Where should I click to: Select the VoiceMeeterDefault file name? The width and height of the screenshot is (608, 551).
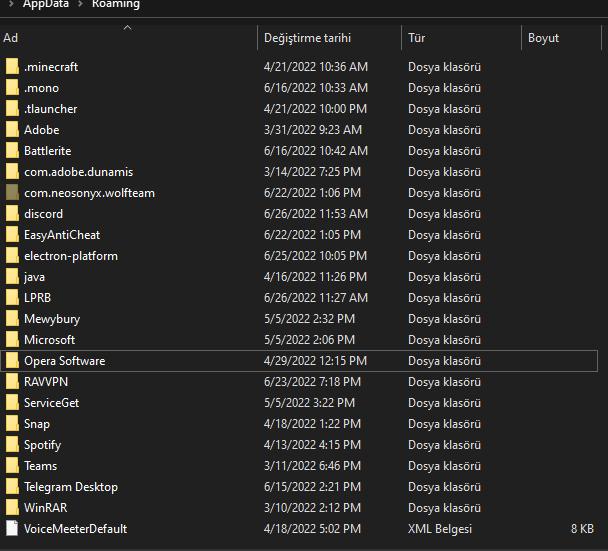coord(76,529)
